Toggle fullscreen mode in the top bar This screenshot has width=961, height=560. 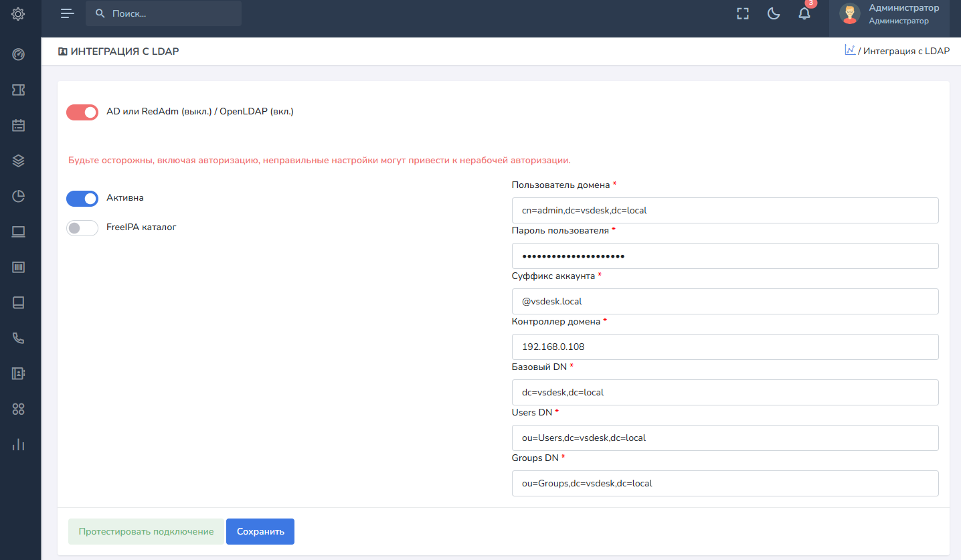pos(742,13)
